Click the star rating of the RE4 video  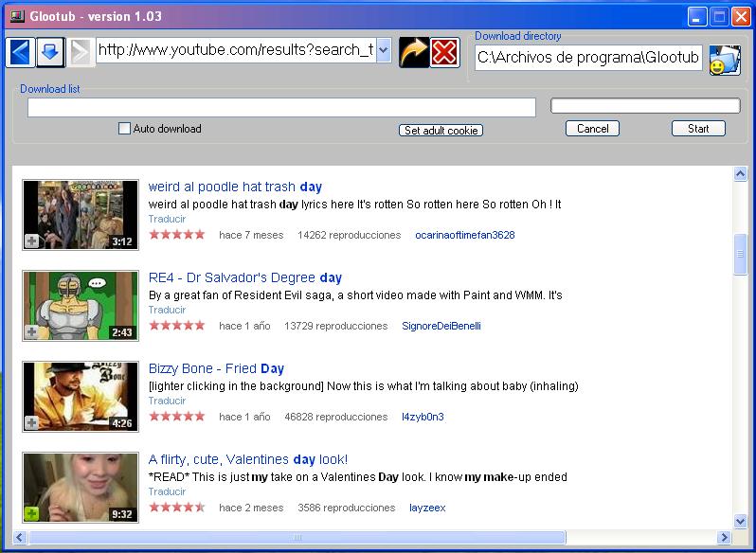[x=177, y=326]
